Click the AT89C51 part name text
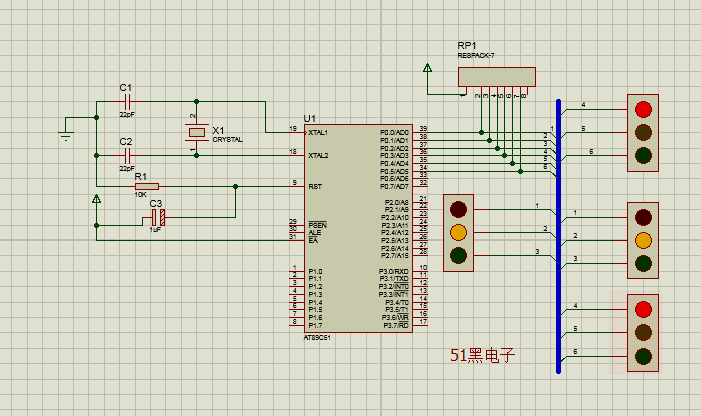 (x=317, y=338)
